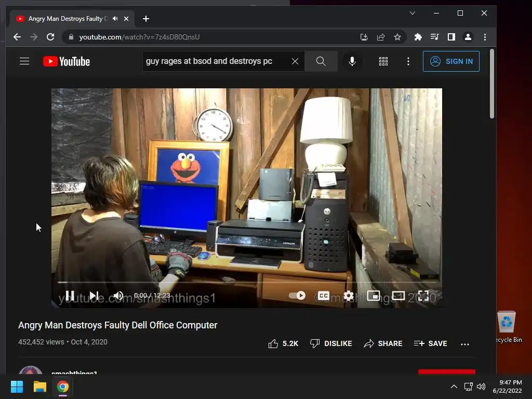Viewport: 532px width, 399px height.
Task: Click SAVE to playlist
Action: click(x=431, y=344)
